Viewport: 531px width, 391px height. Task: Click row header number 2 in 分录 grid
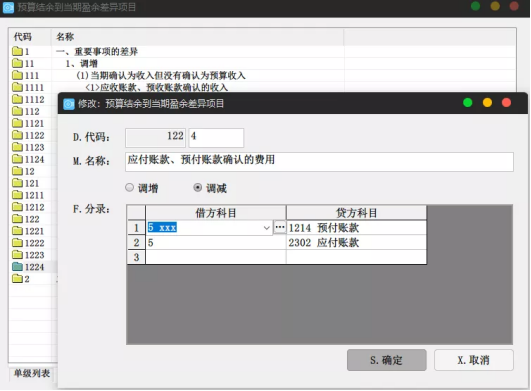tap(136, 242)
